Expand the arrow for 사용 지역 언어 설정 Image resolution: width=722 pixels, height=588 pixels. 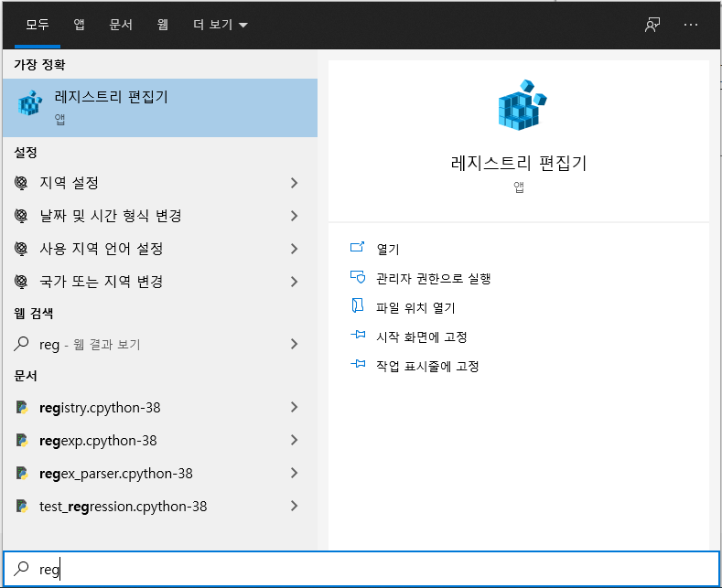coord(295,249)
